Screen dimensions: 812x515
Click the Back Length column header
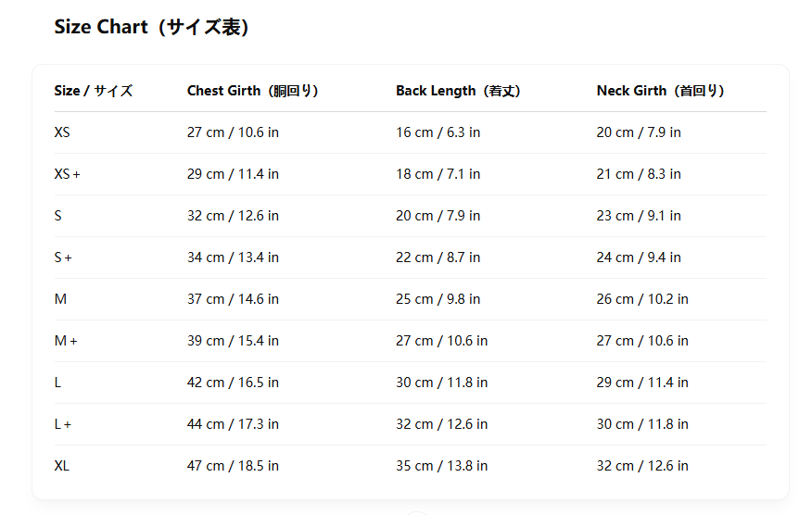pyautogui.click(x=458, y=91)
